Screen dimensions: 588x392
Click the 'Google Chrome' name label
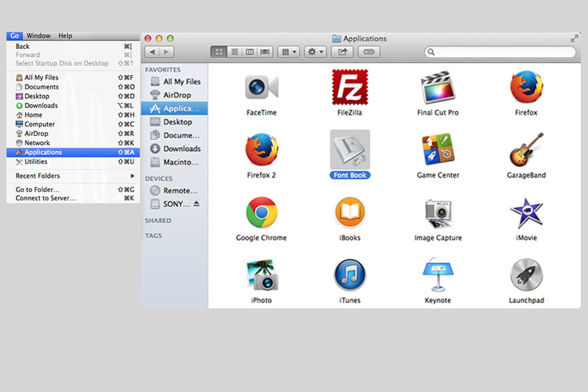click(261, 238)
